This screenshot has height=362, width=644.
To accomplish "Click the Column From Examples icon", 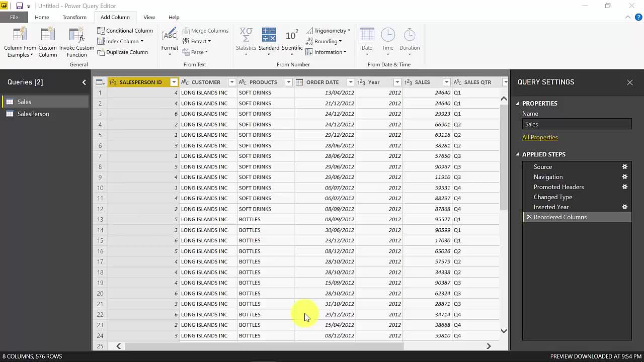I will click(x=20, y=35).
